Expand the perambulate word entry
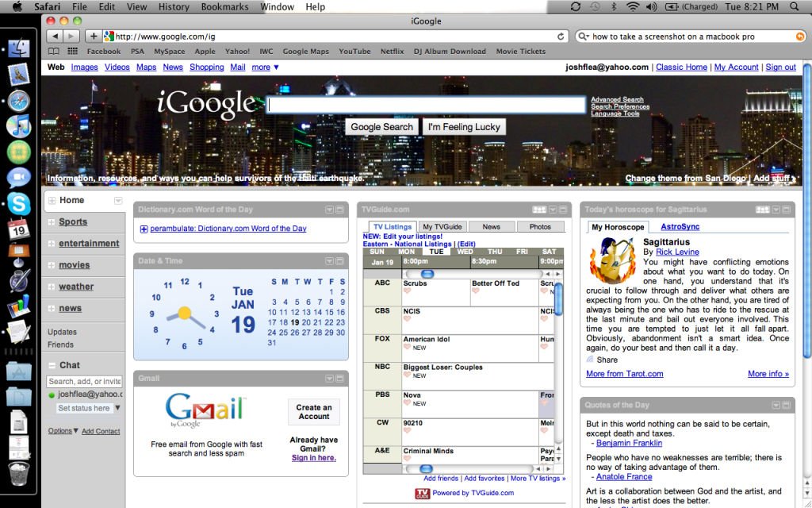812x508 pixels. [144, 229]
